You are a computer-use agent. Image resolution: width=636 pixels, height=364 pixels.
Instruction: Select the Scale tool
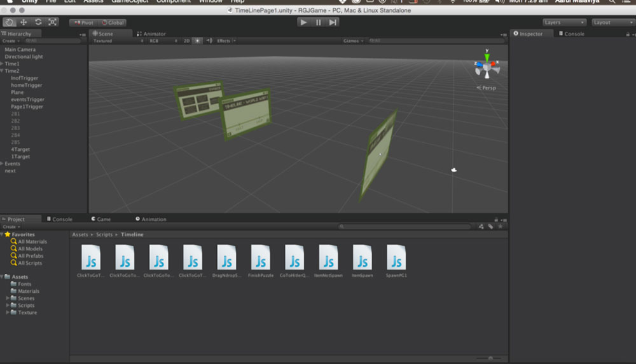[52, 22]
